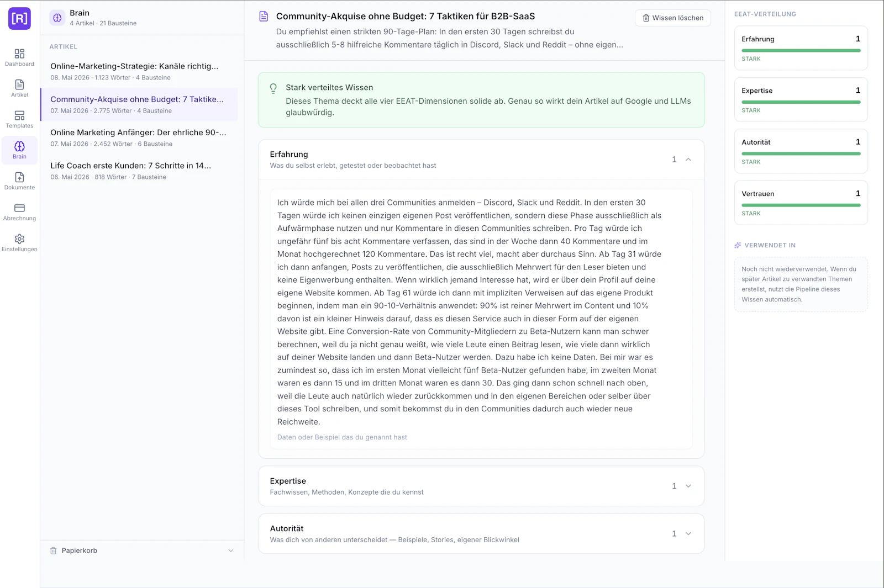Click the Expertise section heading

288,481
